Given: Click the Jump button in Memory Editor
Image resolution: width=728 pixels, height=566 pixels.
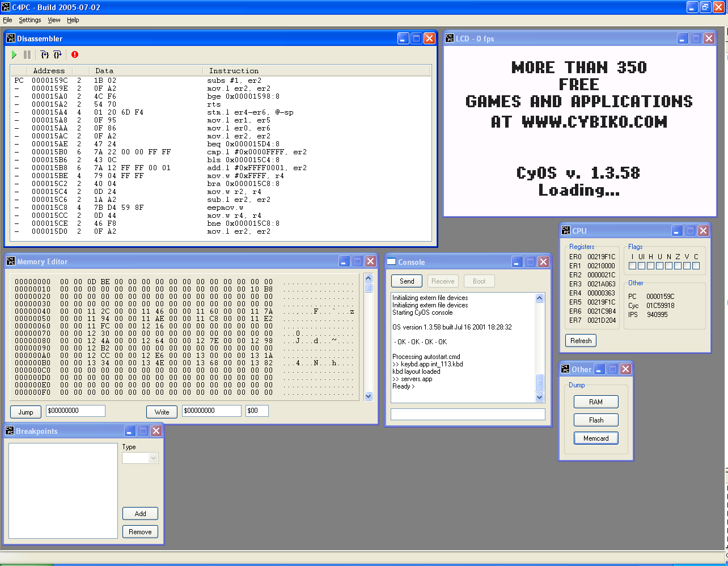Looking at the screenshot, I should click(x=26, y=412).
